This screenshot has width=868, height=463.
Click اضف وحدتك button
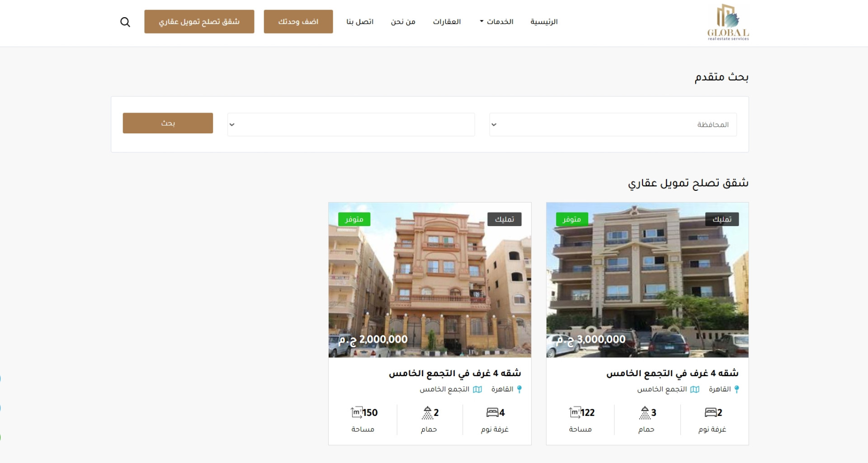pos(298,22)
